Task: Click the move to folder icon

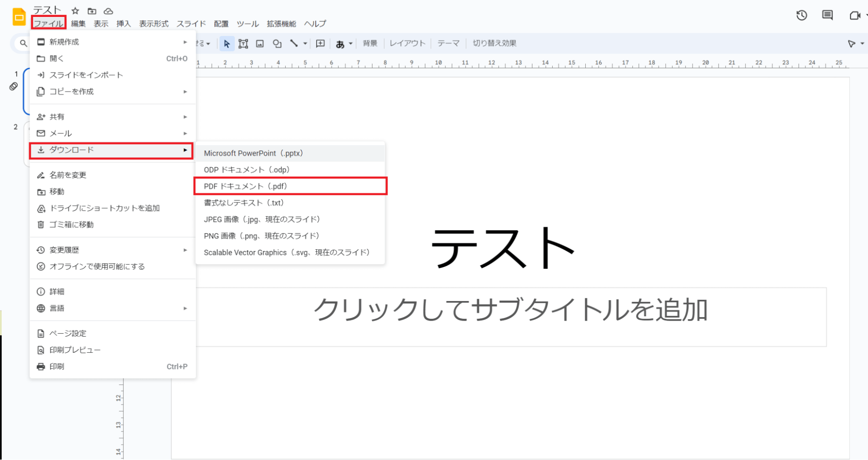Action: coord(92,11)
